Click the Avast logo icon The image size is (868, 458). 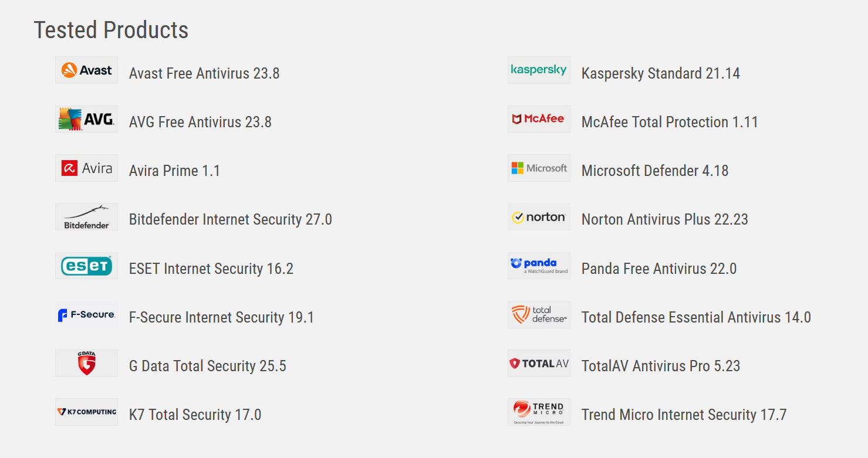pos(86,70)
